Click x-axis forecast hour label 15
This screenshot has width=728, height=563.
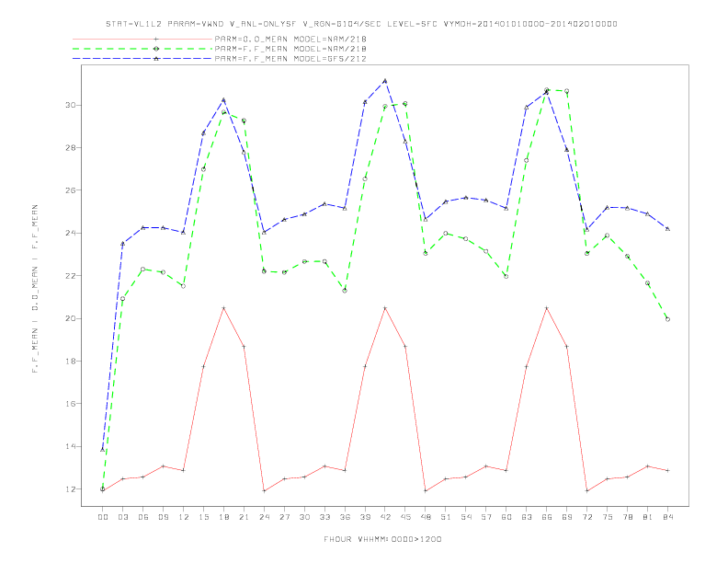point(203,517)
